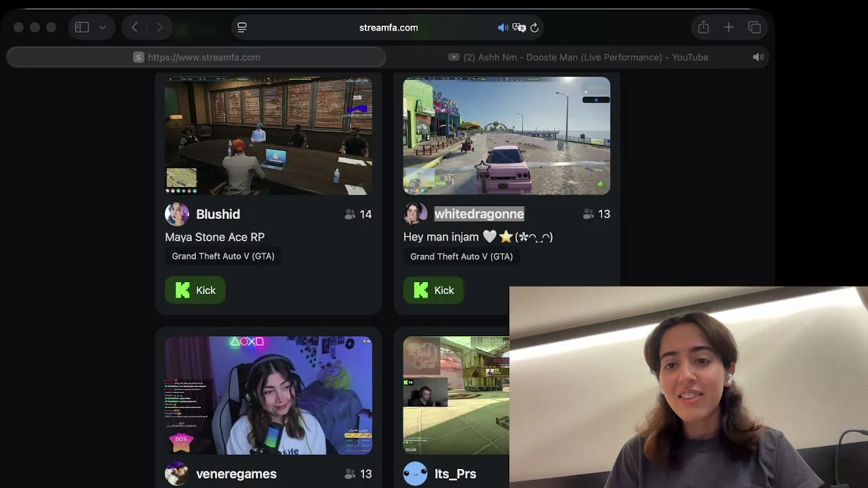
Task: Switch to the Ashh Nm YouTube tab
Action: coord(578,57)
